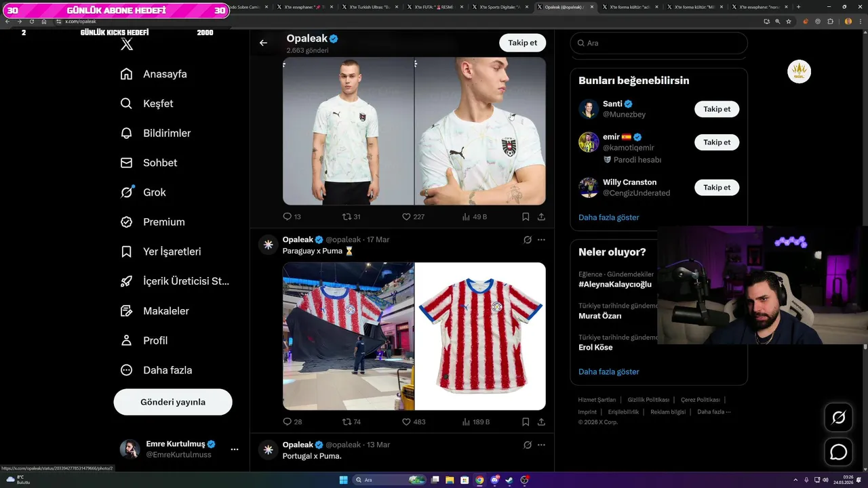Share the Austria jersey post
This screenshot has width=868, height=488.
pos(541,217)
